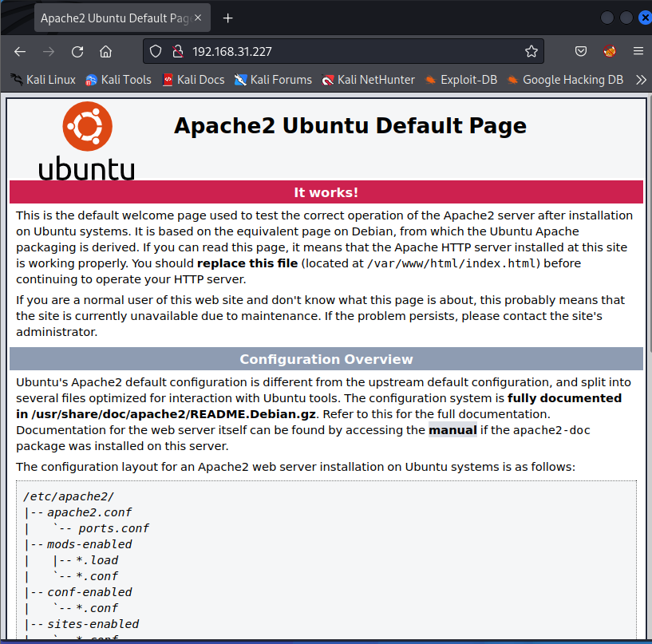Open the Kali Tools bookmark

tap(118, 80)
